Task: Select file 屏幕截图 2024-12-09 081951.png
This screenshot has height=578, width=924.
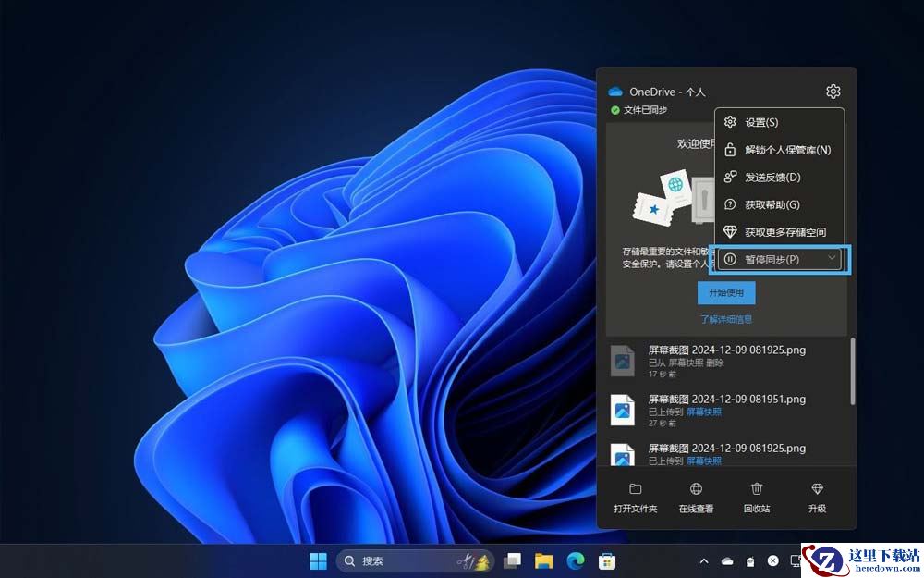Action: point(726,400)
